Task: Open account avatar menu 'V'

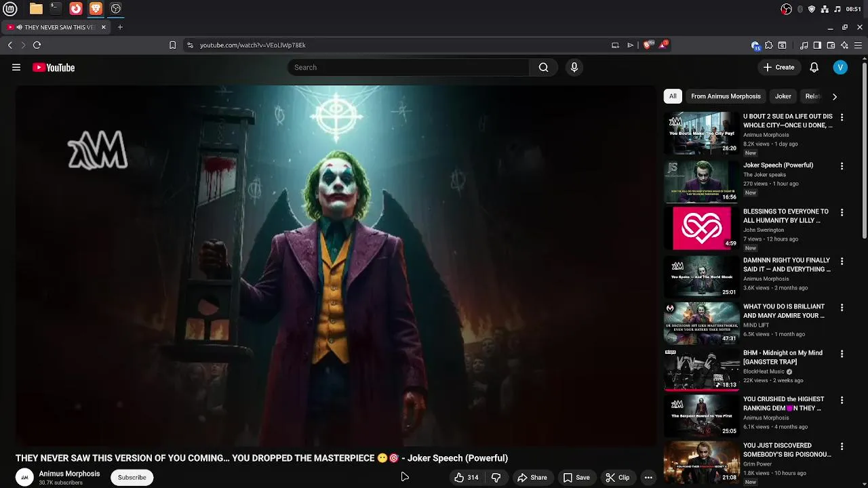Action: [840, 67]
